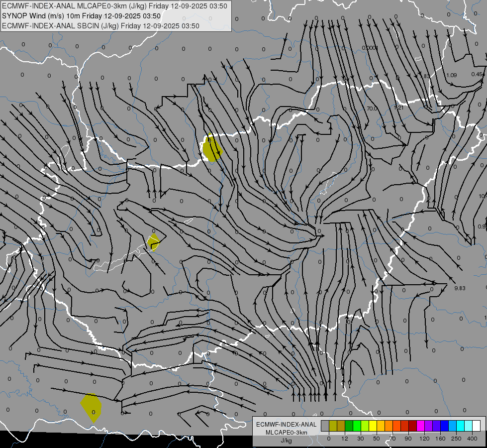Click the MLCAPE0-3km header line at top

point(114,6)
